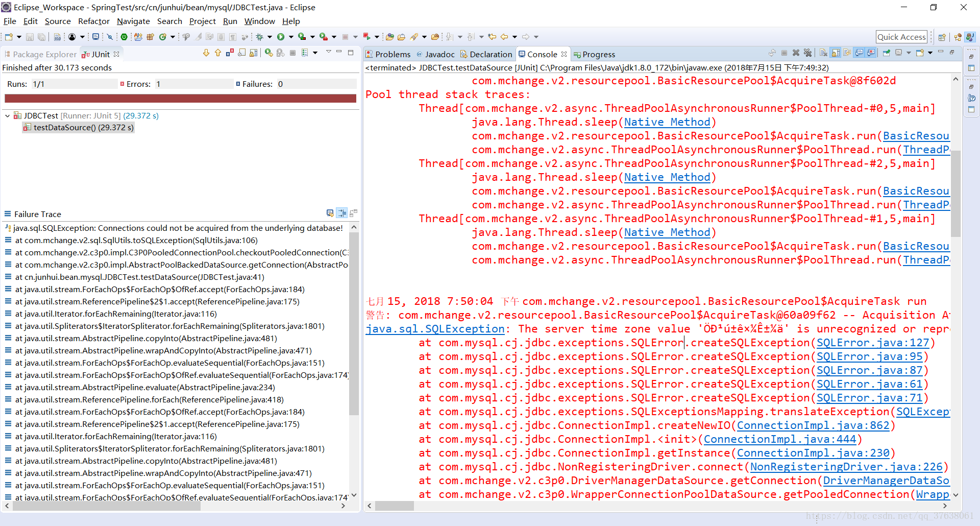This screenshot has width=980, height=526.
Task: Click the New Java Package toolbar icon
Action: tap(150, 37)
